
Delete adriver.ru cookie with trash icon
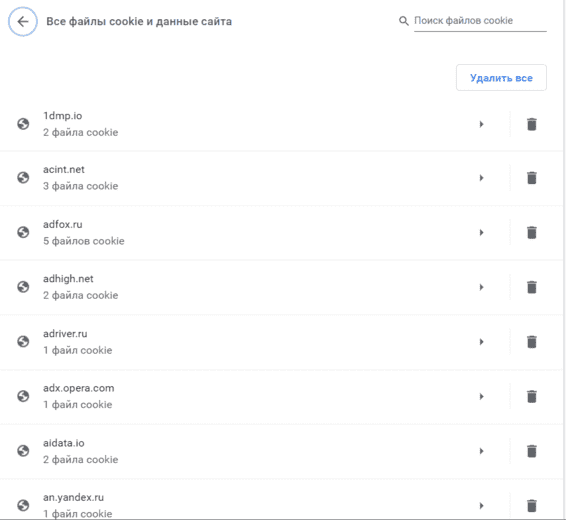tap(531, 342)
